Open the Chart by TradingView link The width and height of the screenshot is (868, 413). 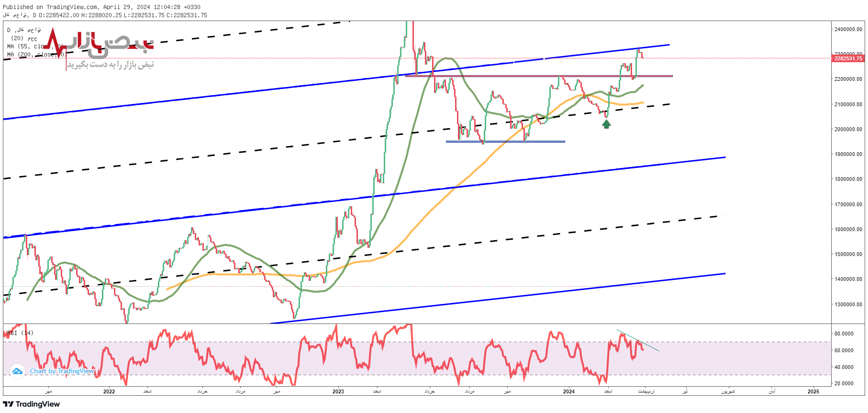point(62,371)
